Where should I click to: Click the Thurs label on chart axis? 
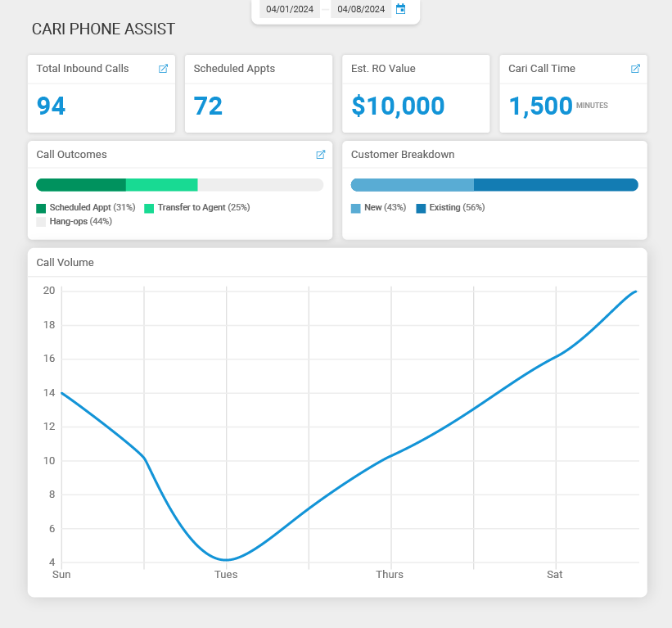390,575
